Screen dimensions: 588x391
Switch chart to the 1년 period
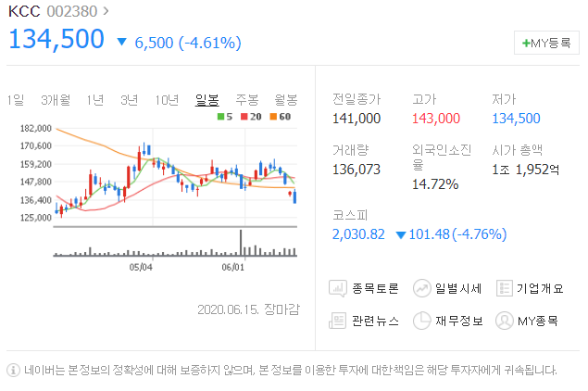pyautogui.click(x=94, y=100)
